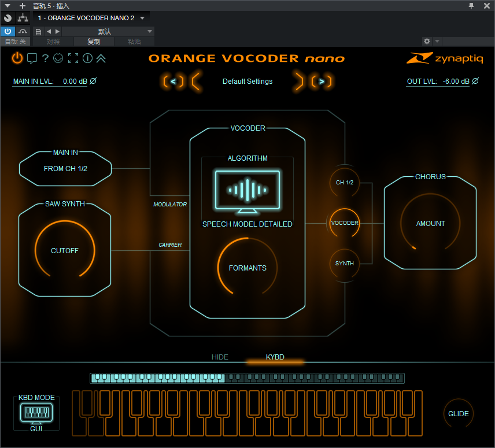Click the Zynaptiq logo
This screenshot has width=495, height=448.
pyautogui.click(x=445, y=58)
